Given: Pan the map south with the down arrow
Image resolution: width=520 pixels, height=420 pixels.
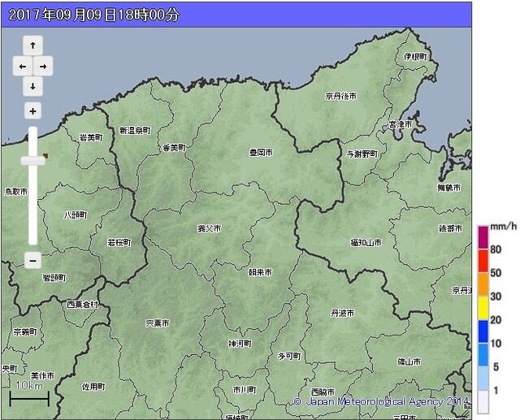Looking at the screenshot, I should pos(32,87).
